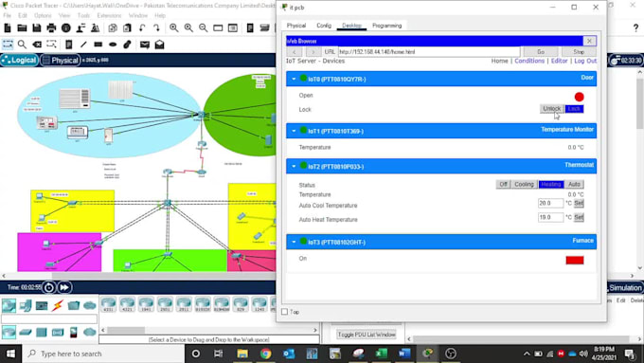Select the Place Note tool
The width and height of the screenshot is (644, 363).
click(x=68, y=45)
